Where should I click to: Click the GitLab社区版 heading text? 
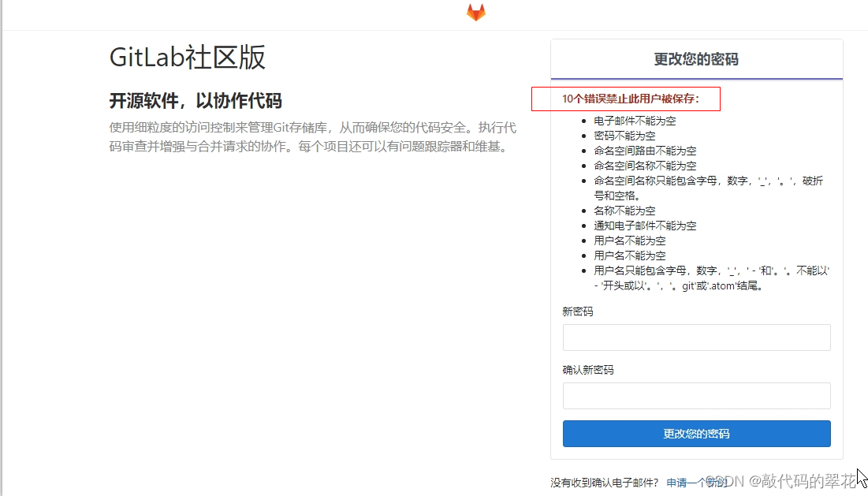point(188,57)
